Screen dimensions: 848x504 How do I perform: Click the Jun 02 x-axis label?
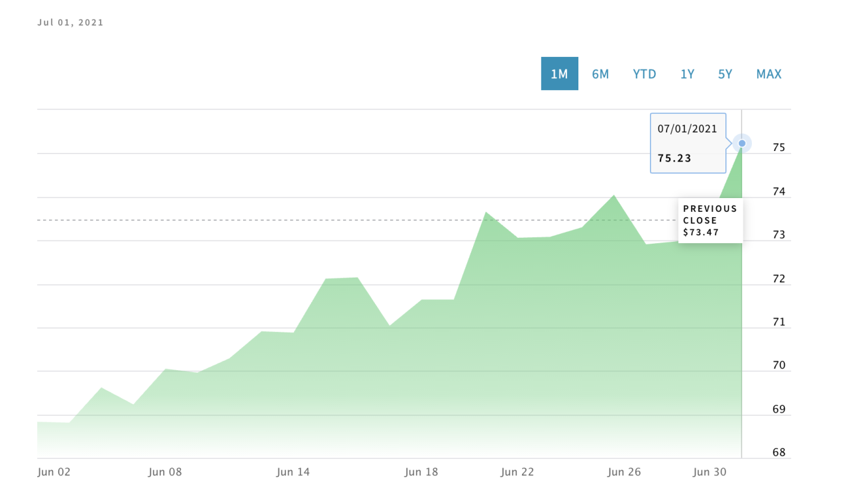click(54, 472)
